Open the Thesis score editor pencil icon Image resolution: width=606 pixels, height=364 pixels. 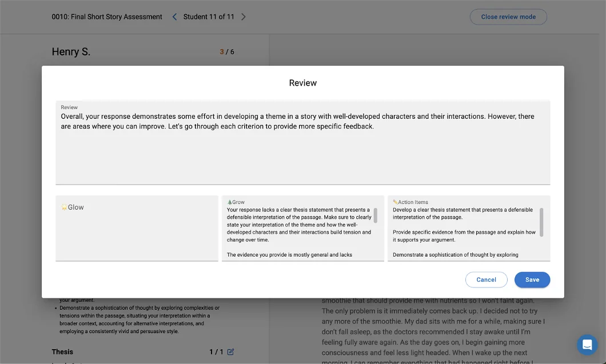click(x=230, y=352)
